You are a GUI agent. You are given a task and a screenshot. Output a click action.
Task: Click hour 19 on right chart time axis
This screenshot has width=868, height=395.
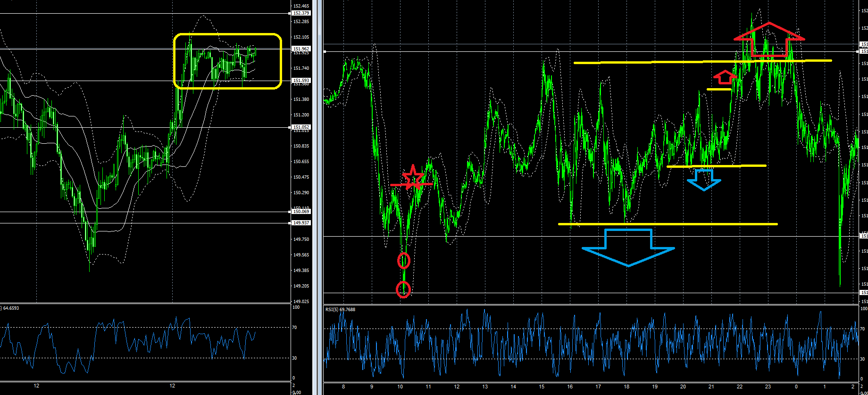(655, 387)
